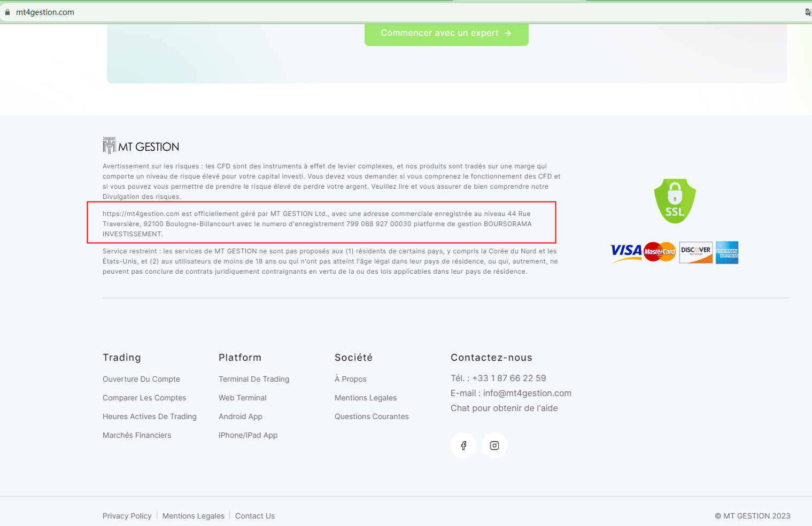This screenshot has height=526, width=812.
Task: Click Commencer avec un expert button
Action: [446, 33]
